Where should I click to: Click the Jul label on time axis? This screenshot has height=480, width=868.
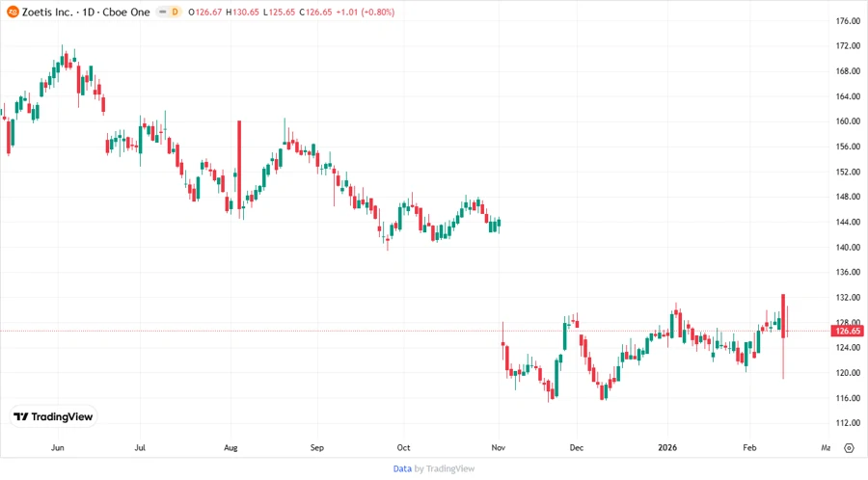tap(140, 447)
